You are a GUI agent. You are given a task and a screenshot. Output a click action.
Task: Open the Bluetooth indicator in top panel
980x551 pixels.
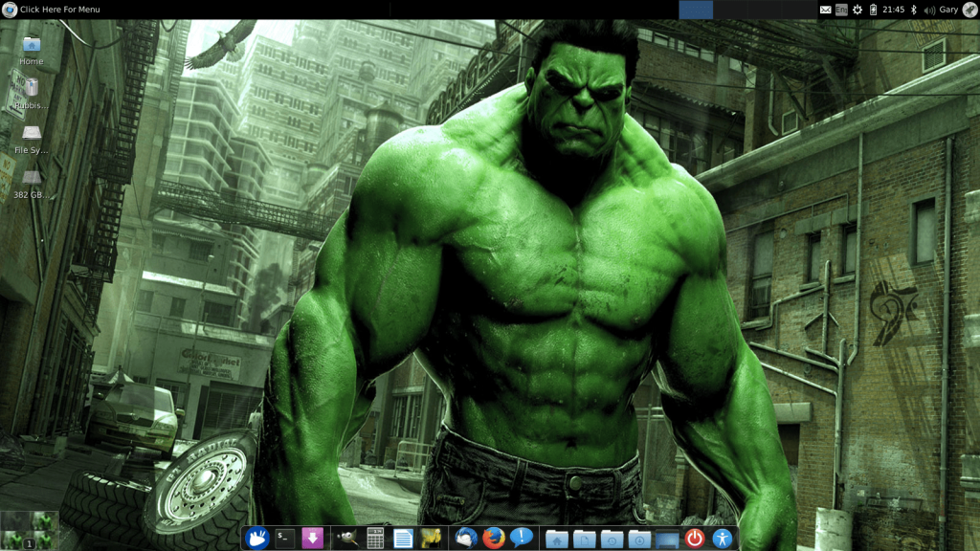coord(913,10)
